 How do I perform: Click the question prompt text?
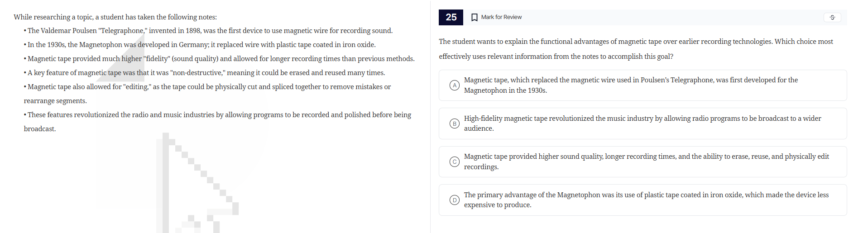636,49
